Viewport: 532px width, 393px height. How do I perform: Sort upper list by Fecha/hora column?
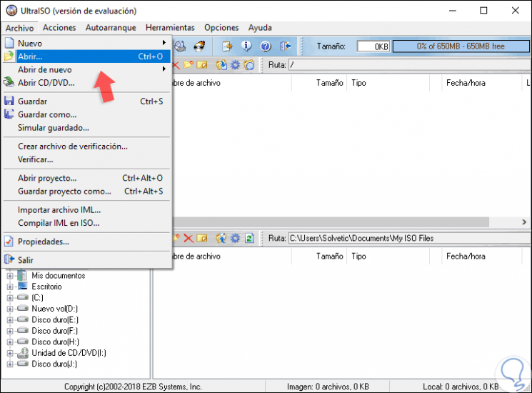(x=481, y=83)
